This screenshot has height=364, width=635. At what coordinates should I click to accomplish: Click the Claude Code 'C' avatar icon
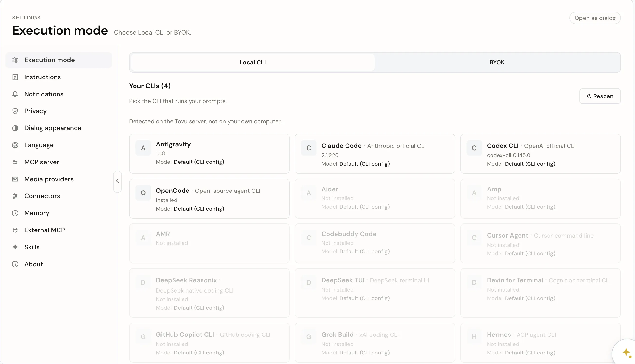[x=308, y=148]
